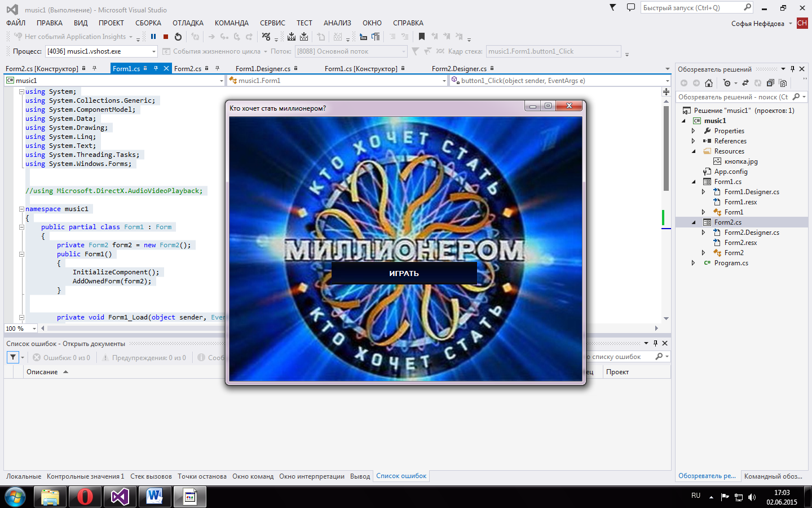Screen dimensions: 812x508
Task: Collapse the Resources folder
Action: pos(694,151)
